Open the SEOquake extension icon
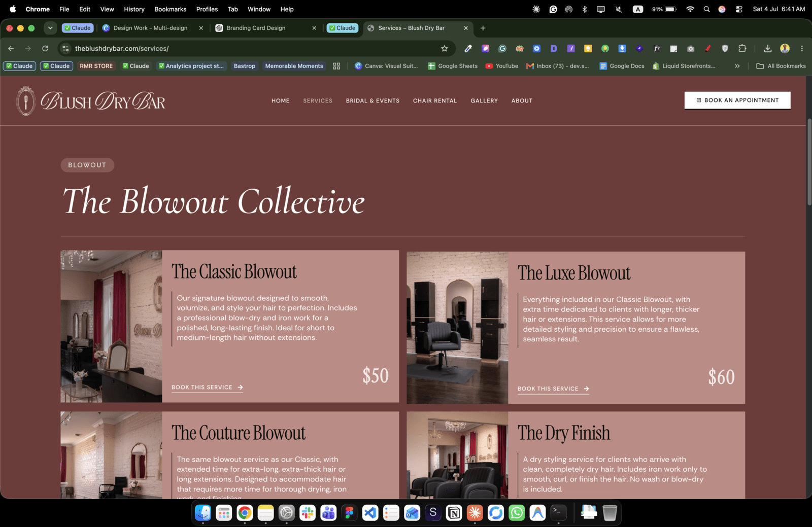 pyautogui.click(x=520, y=49)
